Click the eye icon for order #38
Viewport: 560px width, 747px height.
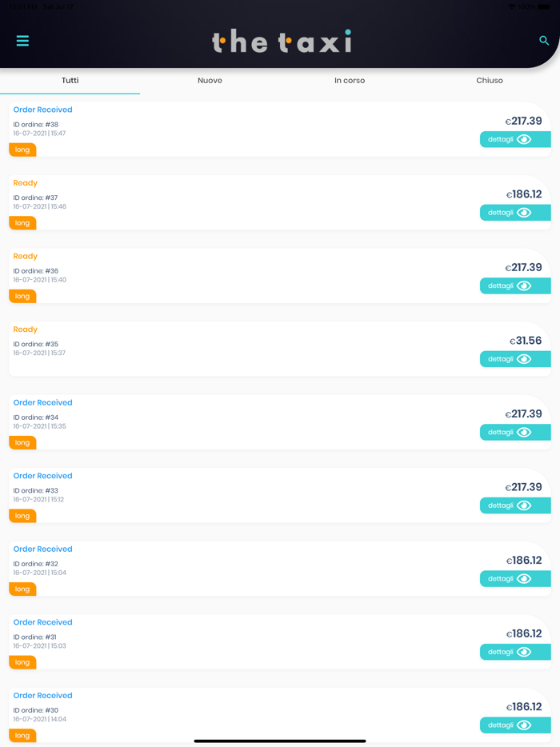pyautogui.click(x=524, y=139)
